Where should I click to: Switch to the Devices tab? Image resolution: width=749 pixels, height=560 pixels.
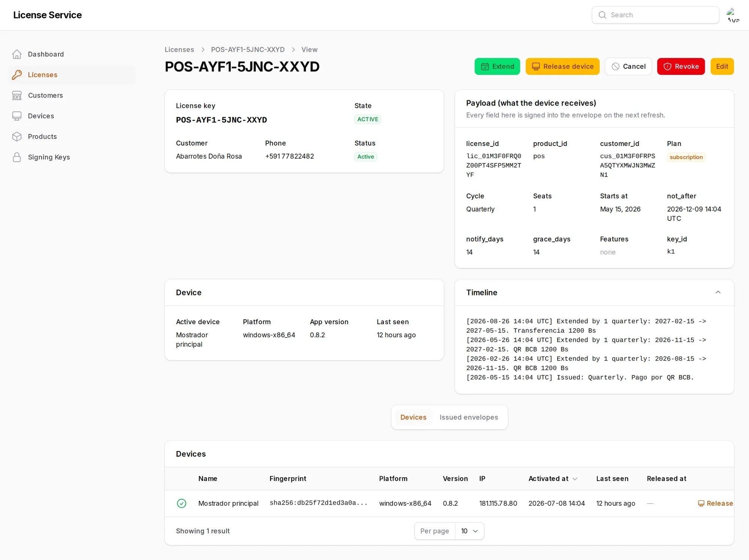pyautogui.click(x=413, y=417)
